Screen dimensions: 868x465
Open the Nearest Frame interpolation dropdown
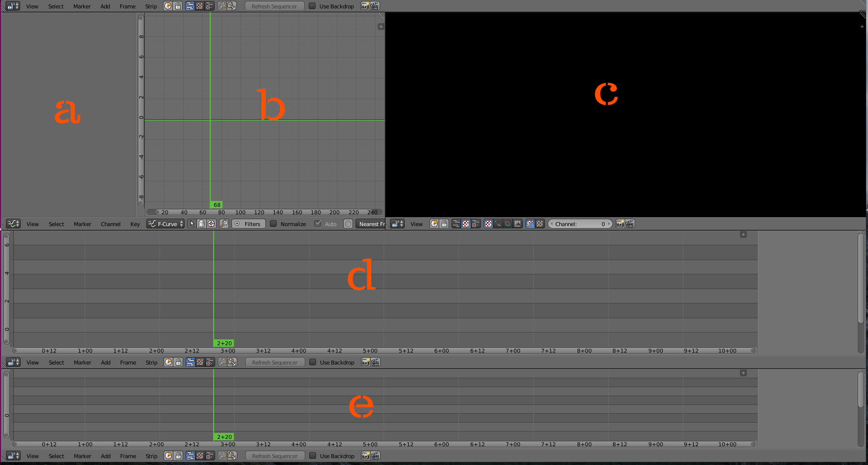[x=371, y=224]
